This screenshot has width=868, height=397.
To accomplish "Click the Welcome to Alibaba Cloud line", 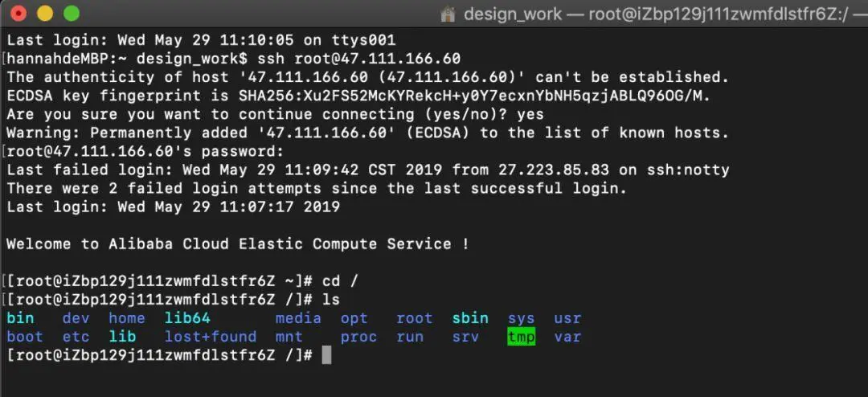I will point(238,244).
